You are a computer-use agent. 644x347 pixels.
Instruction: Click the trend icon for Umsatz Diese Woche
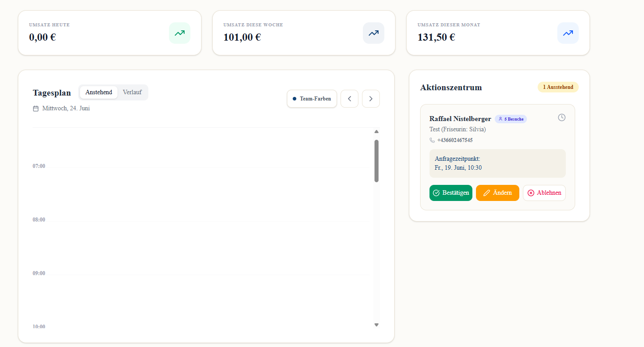pyautogui.click(x=374, y=33)
